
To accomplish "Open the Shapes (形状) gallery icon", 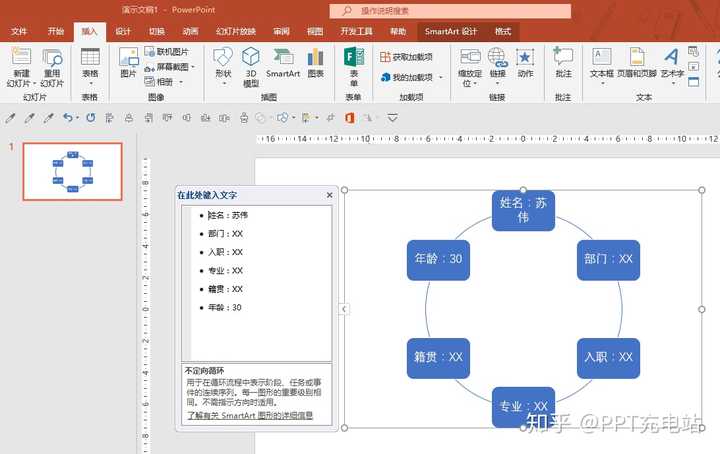I will [x=223, y=57].
